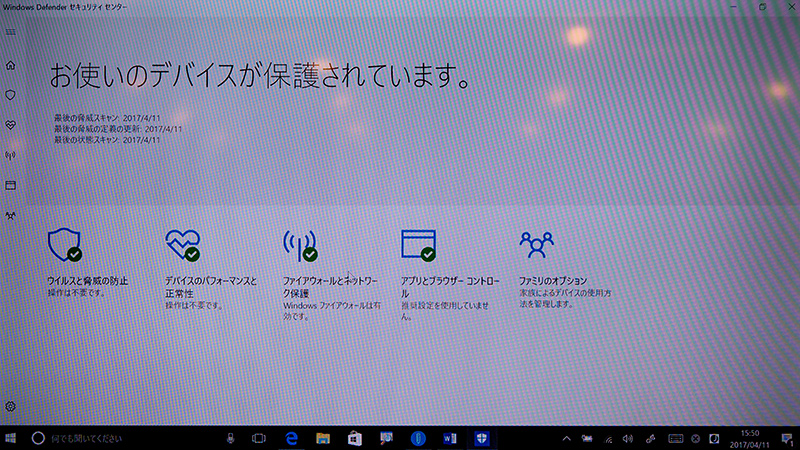The height and width of the screenshot is (450, 800).
Task: Open the Windows Start menu
Action: tap(11, 438)
